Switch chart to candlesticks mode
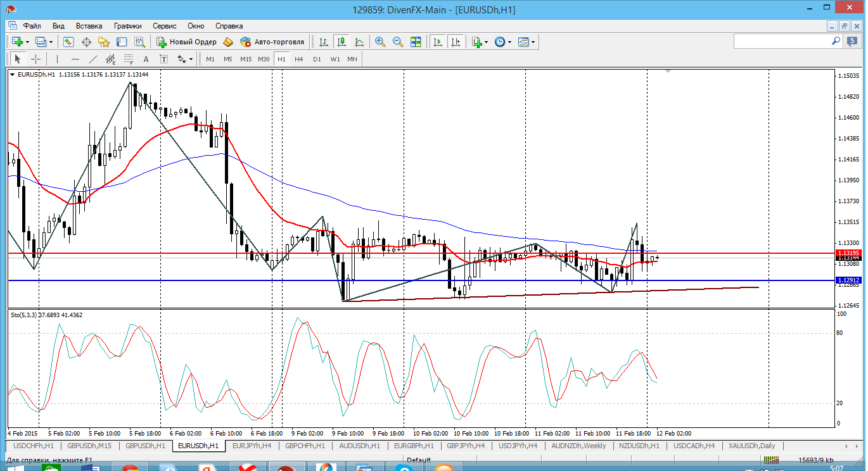The image size is (868, 471). 341,42
